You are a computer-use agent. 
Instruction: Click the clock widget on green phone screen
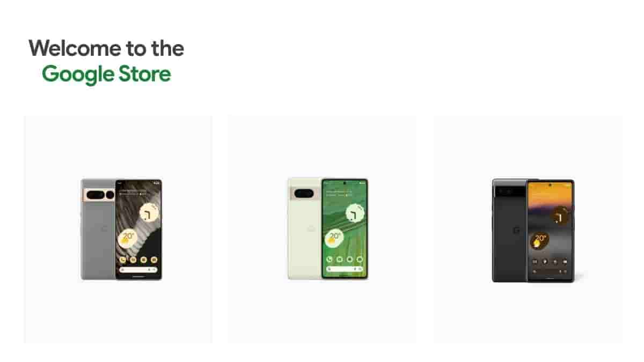[x=355, y=214]
